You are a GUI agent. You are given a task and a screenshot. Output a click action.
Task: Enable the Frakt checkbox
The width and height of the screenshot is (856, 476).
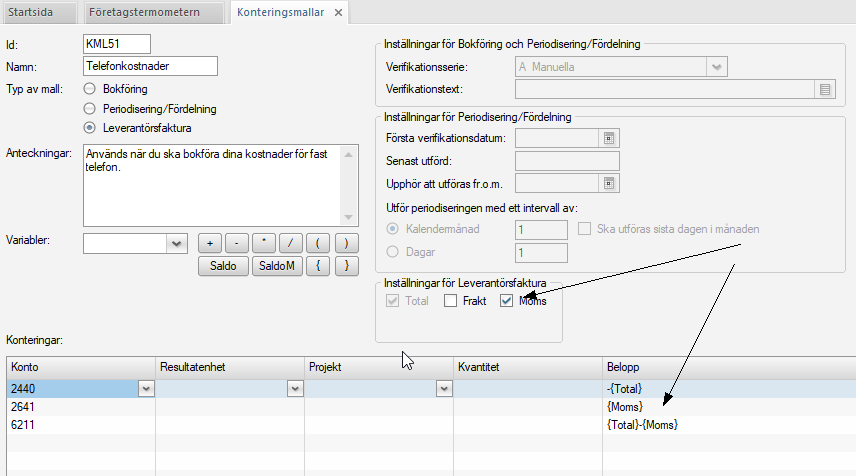coord(450,301)
